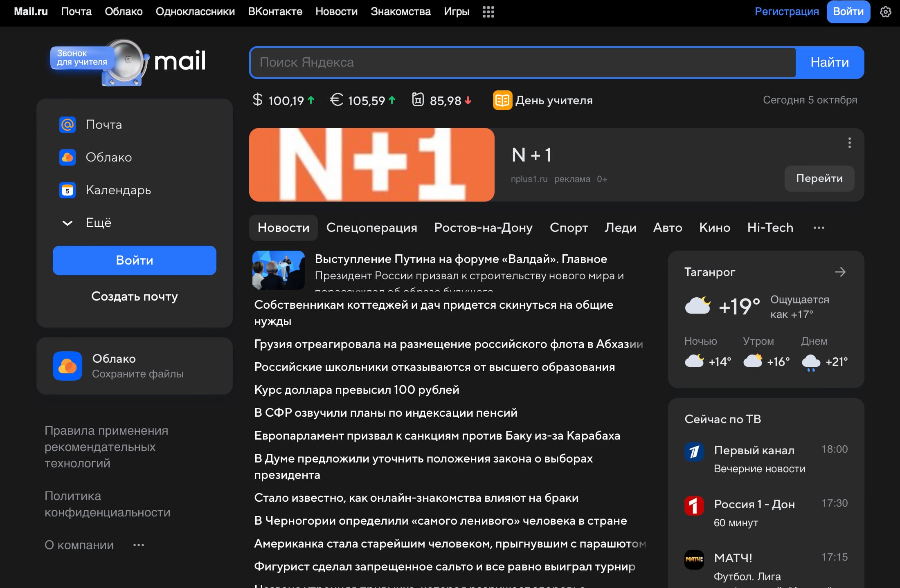Viewport: 900px width, 588px height.
Task: Open headline about Черногория laziest person
Action: (441, 521)
